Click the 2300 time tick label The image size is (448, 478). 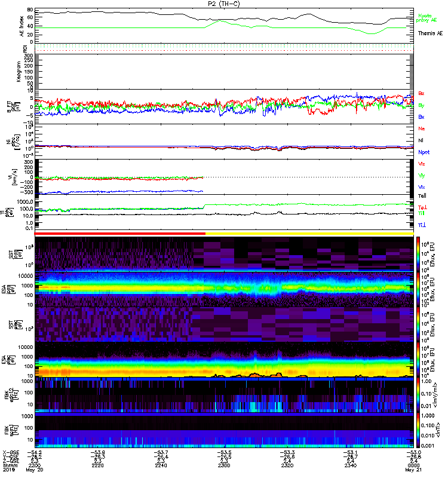coord(224,465)
